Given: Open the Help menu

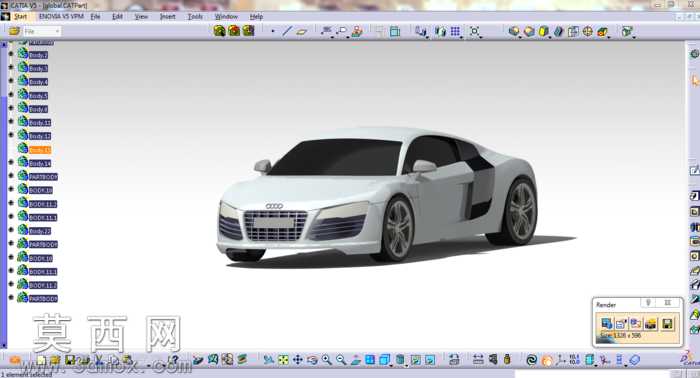Looking at the screenshot, I should pos(256,17).
